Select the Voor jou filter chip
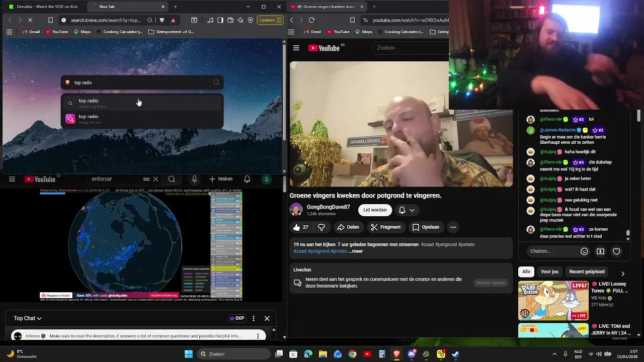 click(549, 271)
